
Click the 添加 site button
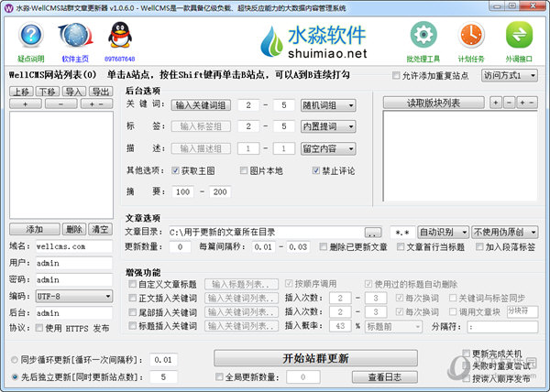(x=35, y=229)
